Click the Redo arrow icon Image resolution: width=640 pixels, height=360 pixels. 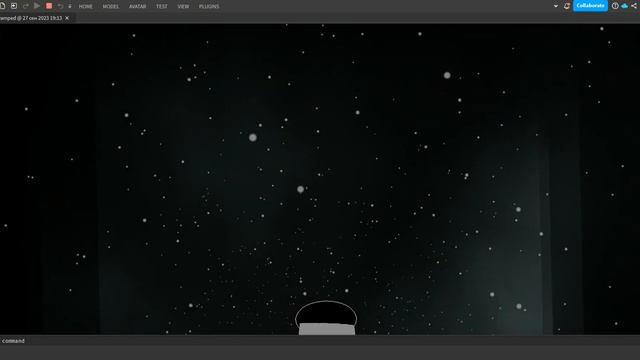click(x=26, y=6)
